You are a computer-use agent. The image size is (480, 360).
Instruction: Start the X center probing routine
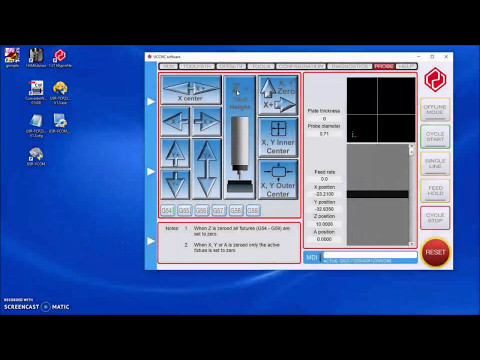(191, 90)
